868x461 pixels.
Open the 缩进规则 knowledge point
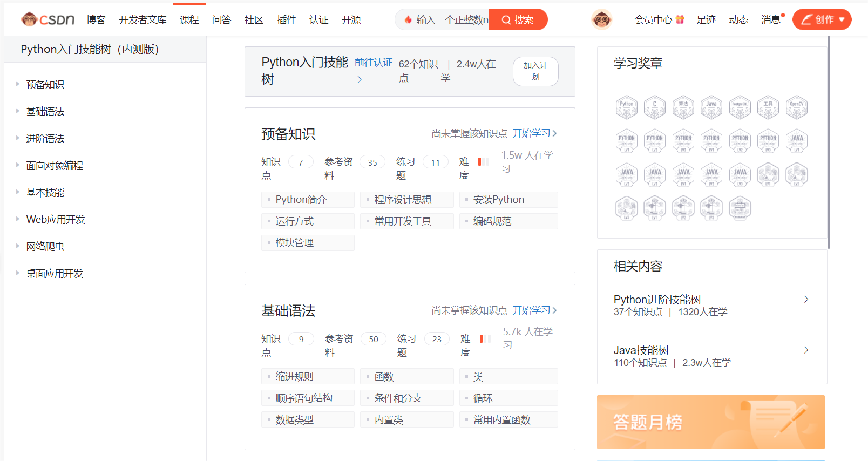(308, 376)
